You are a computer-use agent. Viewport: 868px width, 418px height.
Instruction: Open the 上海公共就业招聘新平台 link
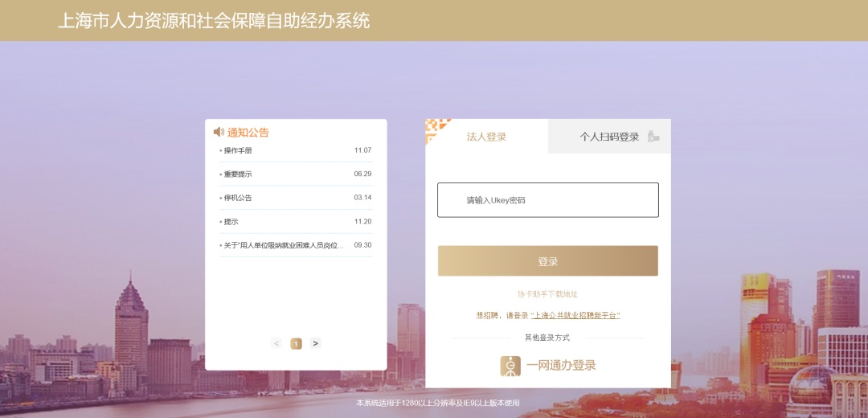coord(575,316)
